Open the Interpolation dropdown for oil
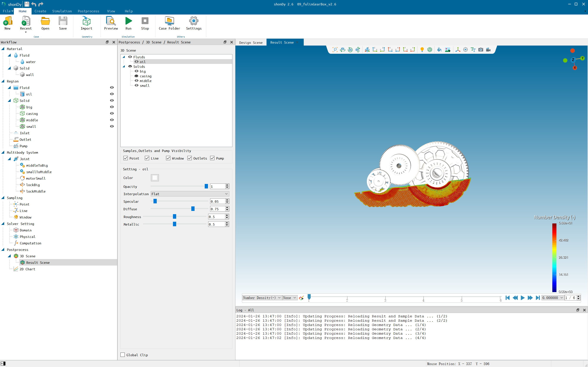This screenshot has height=367, width=588. coord(190,194)
